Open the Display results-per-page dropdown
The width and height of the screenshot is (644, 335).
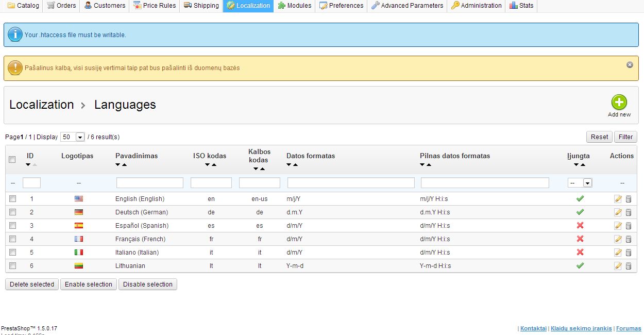(73, 137)
